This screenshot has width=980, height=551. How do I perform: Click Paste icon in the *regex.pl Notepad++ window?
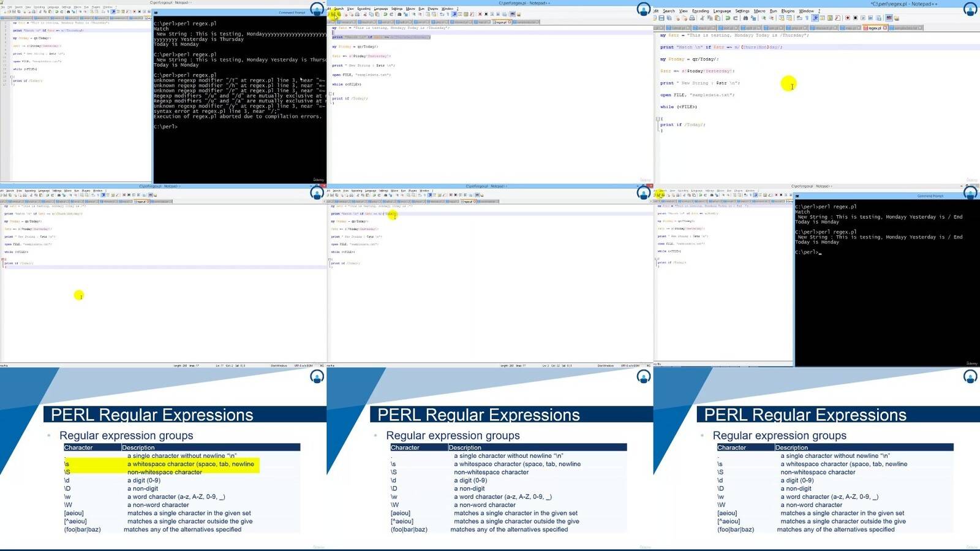(x=717, y=18)
